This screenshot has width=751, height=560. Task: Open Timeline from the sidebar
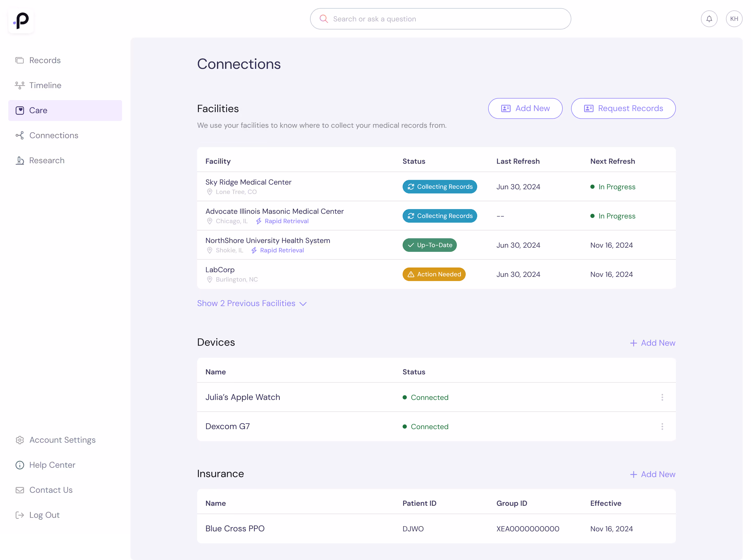[45, 86]
